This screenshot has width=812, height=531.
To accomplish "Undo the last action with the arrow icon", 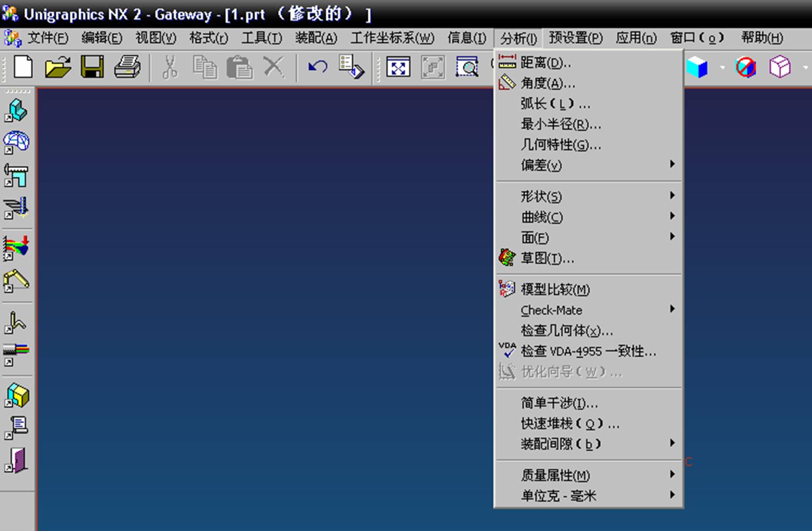I will coord(318,68).
